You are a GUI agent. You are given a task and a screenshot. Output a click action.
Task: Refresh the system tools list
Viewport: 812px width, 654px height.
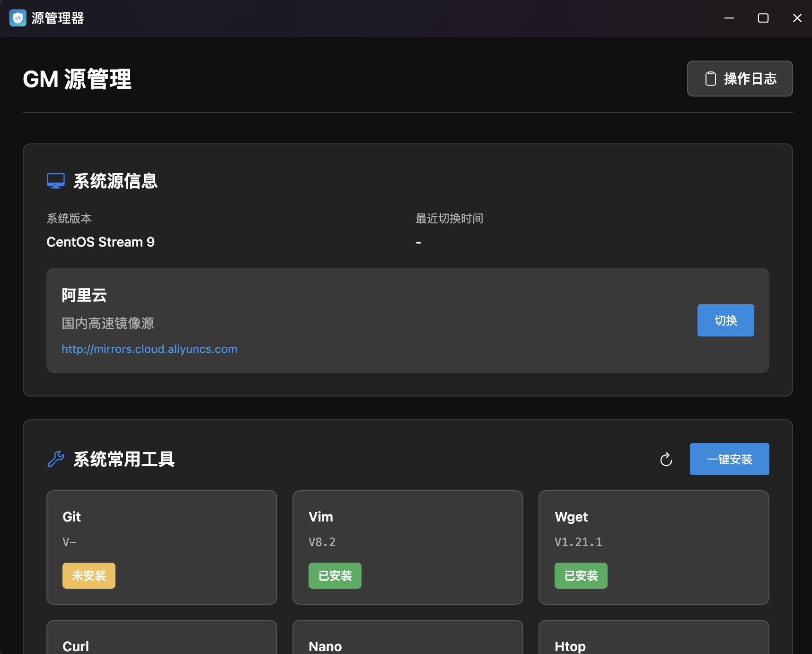point(666,459)
